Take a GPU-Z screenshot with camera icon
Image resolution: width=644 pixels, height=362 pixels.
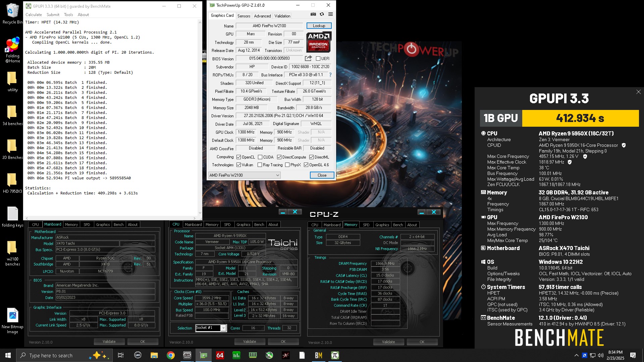[313, 14]
